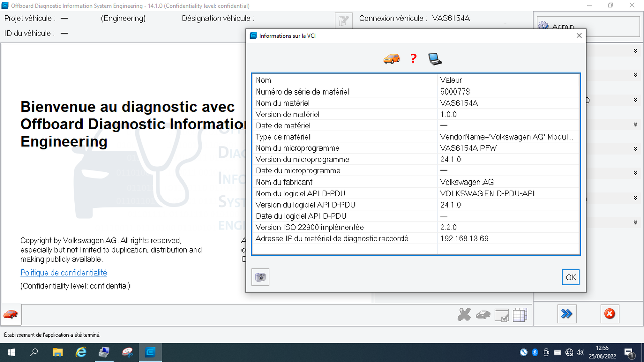Select the manufacturer value Volkswagen AG
The image size is (644, 362).
[466, 182]
